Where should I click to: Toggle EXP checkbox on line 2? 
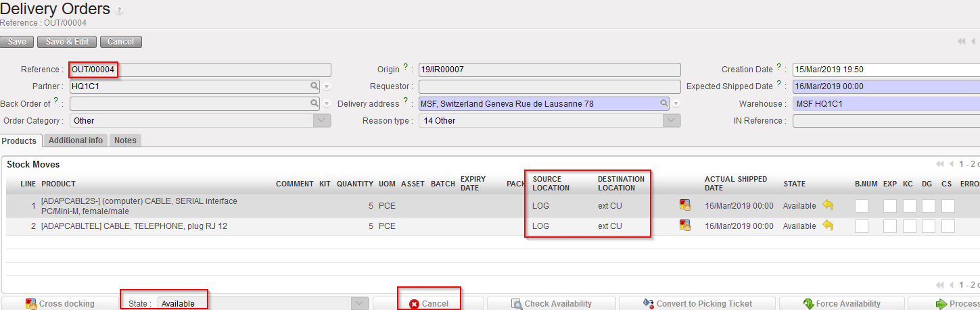[890, 226]
